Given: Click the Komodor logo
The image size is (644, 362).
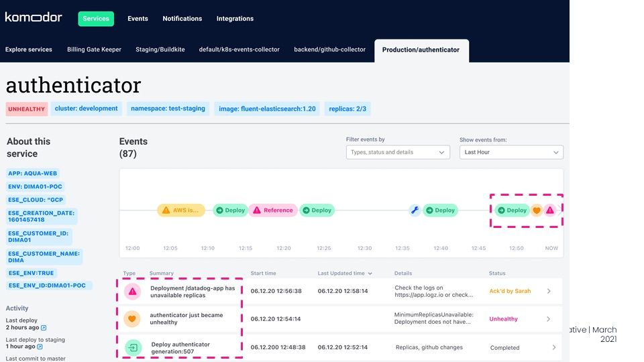Looking at the screenshot, I should pos(34,17).
